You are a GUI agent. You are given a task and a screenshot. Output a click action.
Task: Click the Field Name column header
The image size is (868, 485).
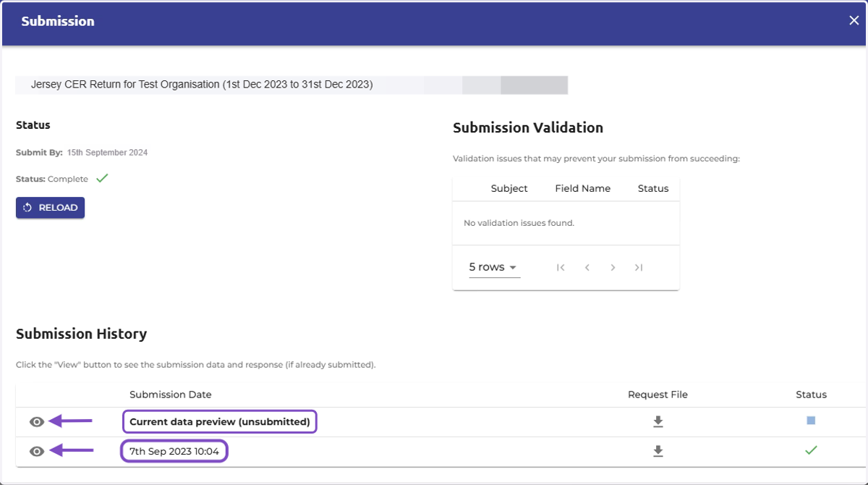583,188
